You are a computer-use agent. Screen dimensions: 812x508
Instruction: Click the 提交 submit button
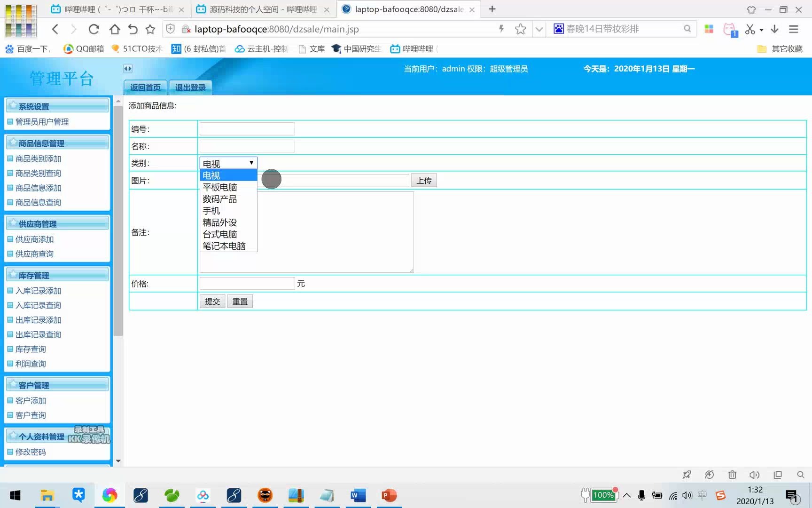click(x=212, y=301)
